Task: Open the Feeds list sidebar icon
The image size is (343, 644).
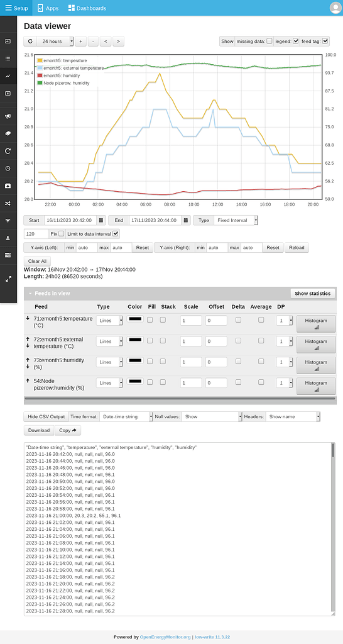Action: tap(8, 58)
